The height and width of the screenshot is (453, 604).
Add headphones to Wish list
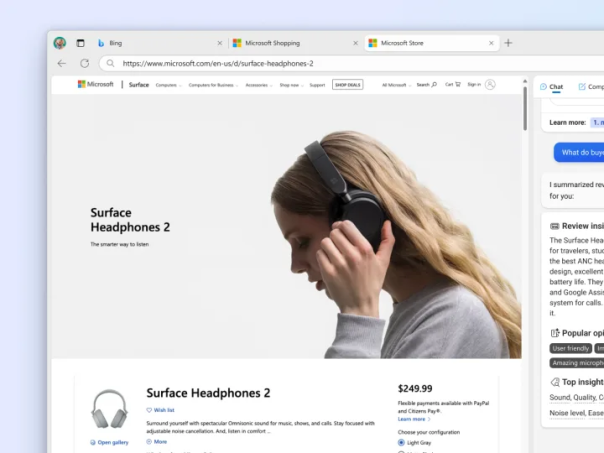pos(161,410)
